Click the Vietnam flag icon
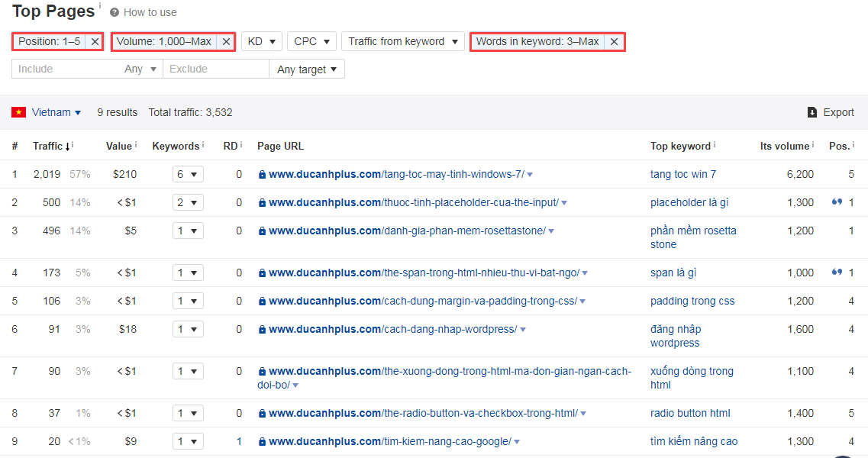 [x=19, y=112]
